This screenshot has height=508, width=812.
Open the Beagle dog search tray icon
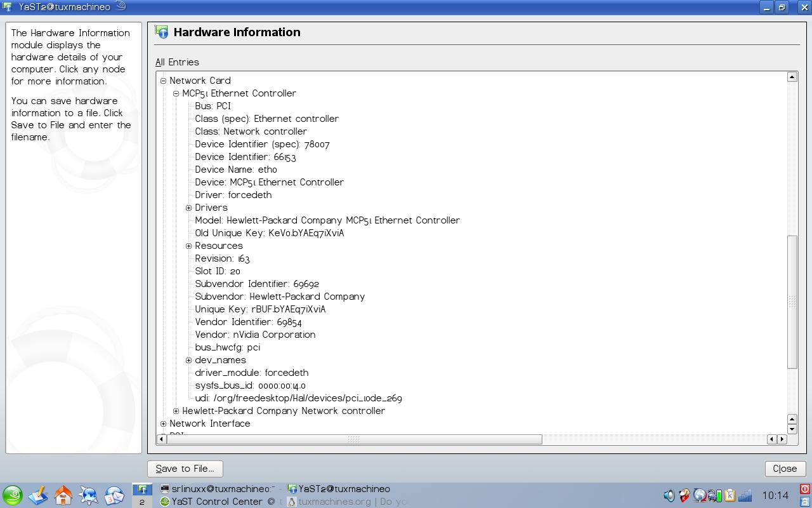684,495
